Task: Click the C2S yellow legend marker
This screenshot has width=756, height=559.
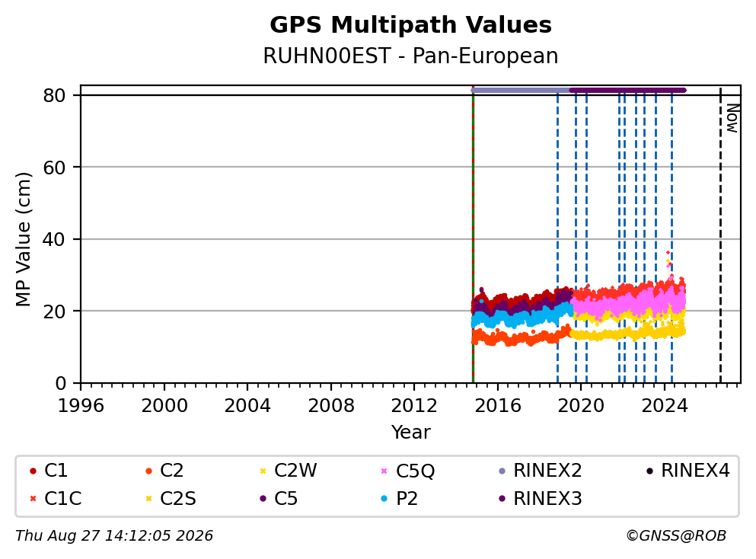Action: (148, 499)
